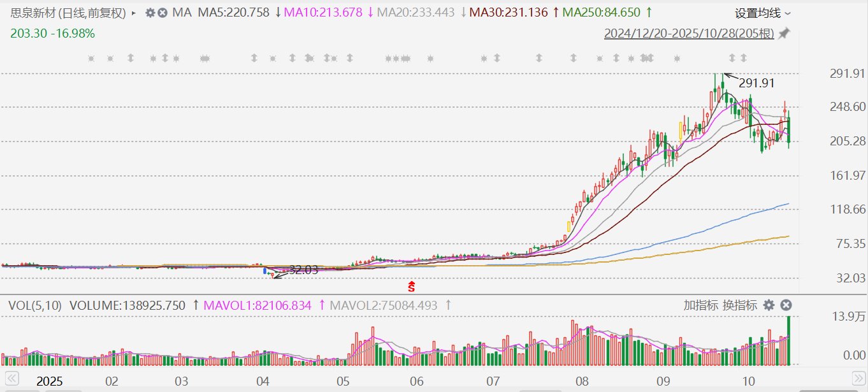Remove the MA indicator with its X icon

tap(163, 13)
